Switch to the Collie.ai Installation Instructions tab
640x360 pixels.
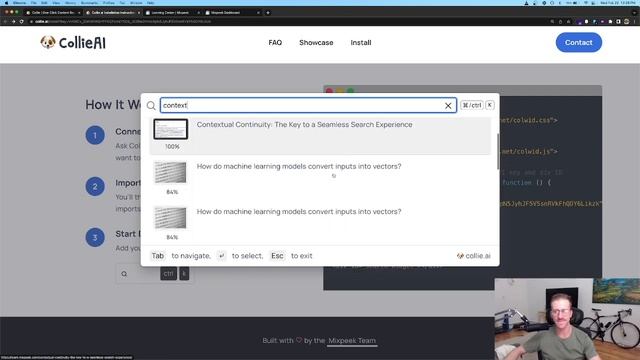[x=113, y=13]
